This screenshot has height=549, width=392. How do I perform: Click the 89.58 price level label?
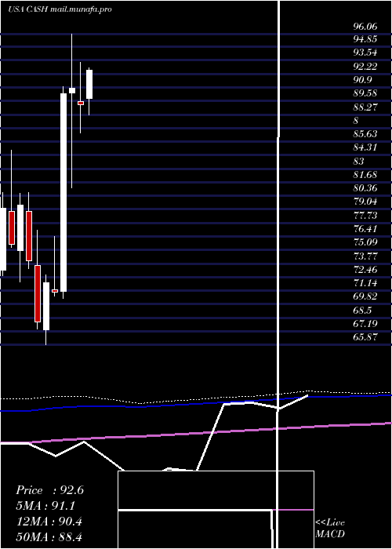point(365,93)
